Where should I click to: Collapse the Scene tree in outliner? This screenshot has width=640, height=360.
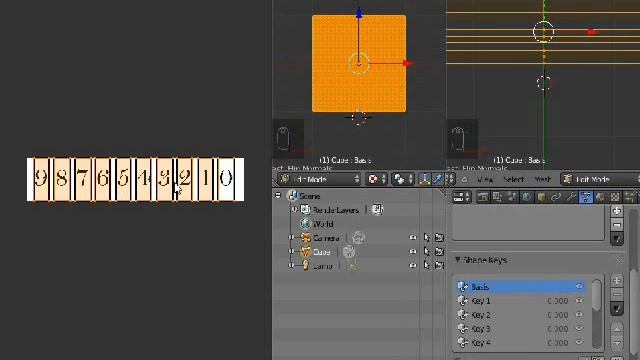pos(278,196)
